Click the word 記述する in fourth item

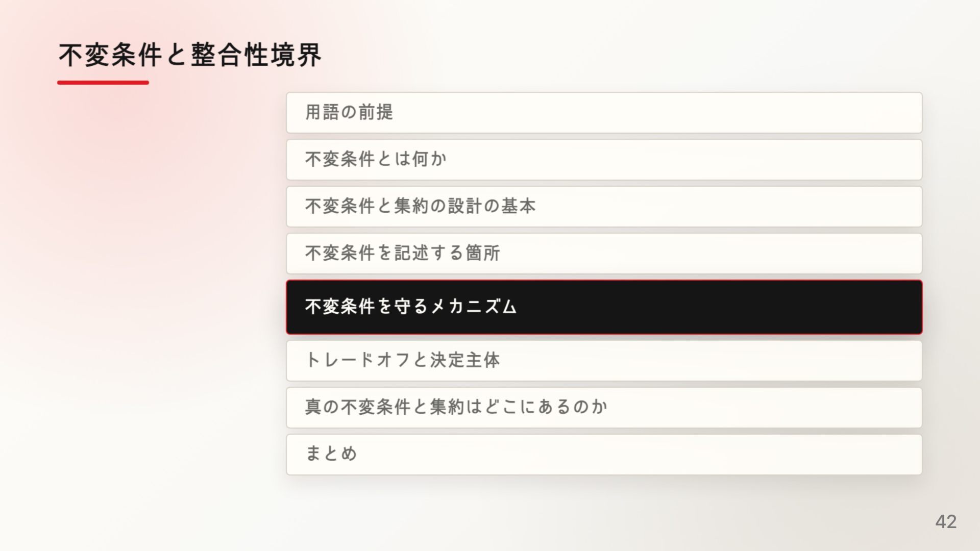pyautogui.click(x=429, y=253)
